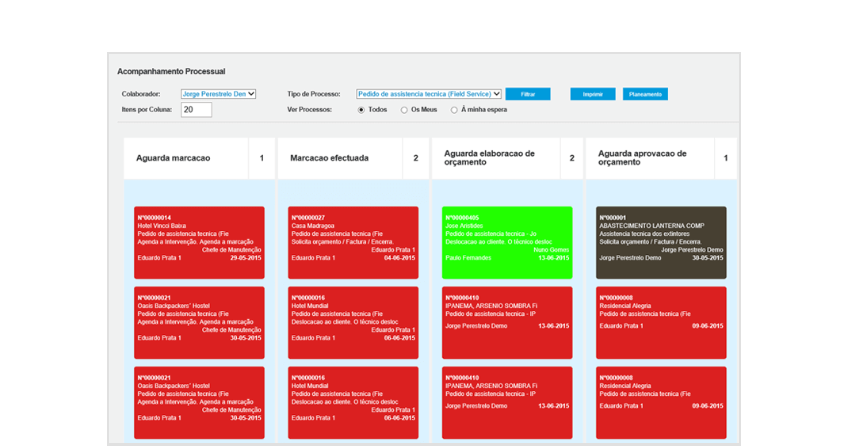Open Planeamento via its button
848x446 pixels.
click(x=645, y=94)
